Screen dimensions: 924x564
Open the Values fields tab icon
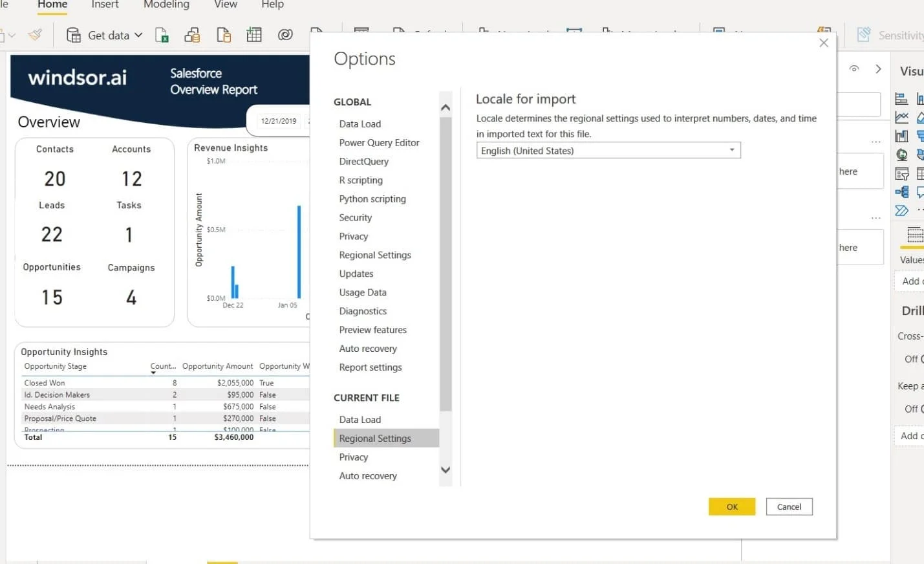pyautogui.click(x=915, y=234)
